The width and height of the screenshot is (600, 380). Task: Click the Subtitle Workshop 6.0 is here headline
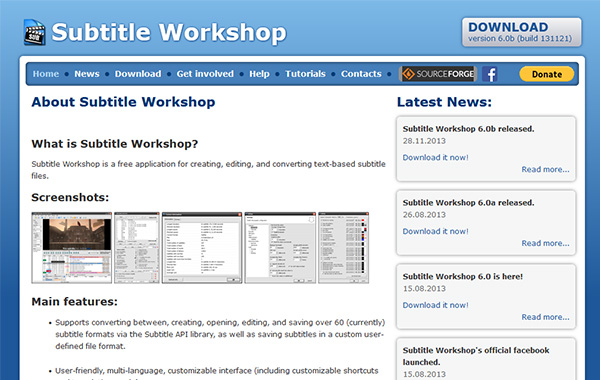[x=463, y=277]
